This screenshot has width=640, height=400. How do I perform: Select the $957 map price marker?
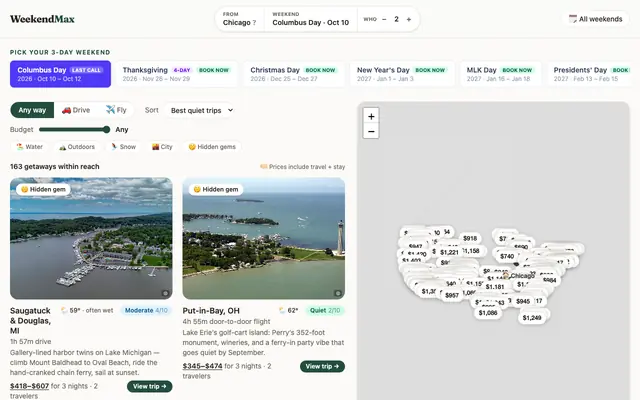(x=452, y=295)
